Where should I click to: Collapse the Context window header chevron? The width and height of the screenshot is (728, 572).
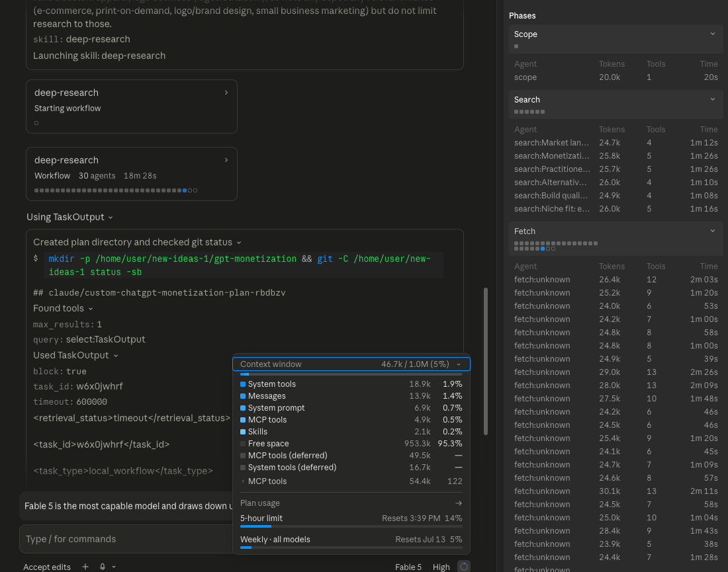click(x=459, y=364)
